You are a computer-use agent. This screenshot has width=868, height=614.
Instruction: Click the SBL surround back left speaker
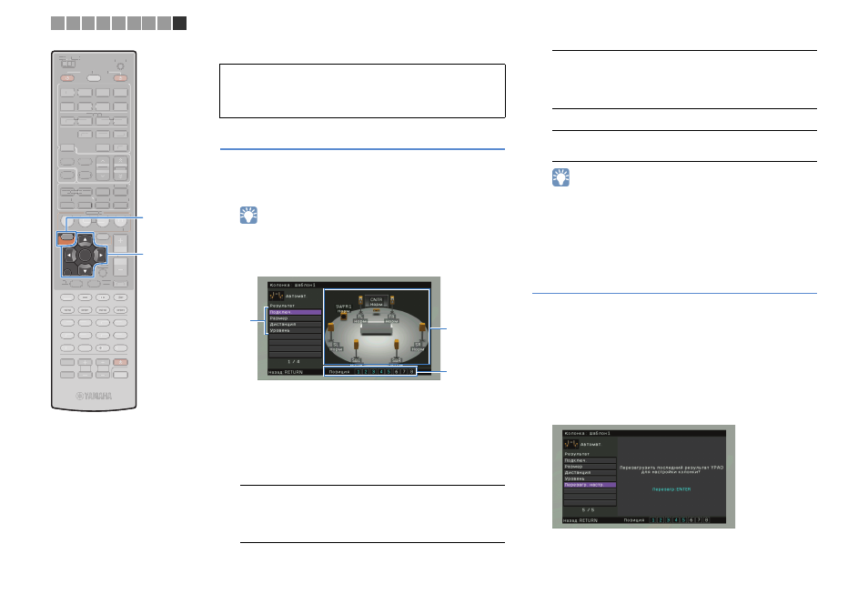356,347
